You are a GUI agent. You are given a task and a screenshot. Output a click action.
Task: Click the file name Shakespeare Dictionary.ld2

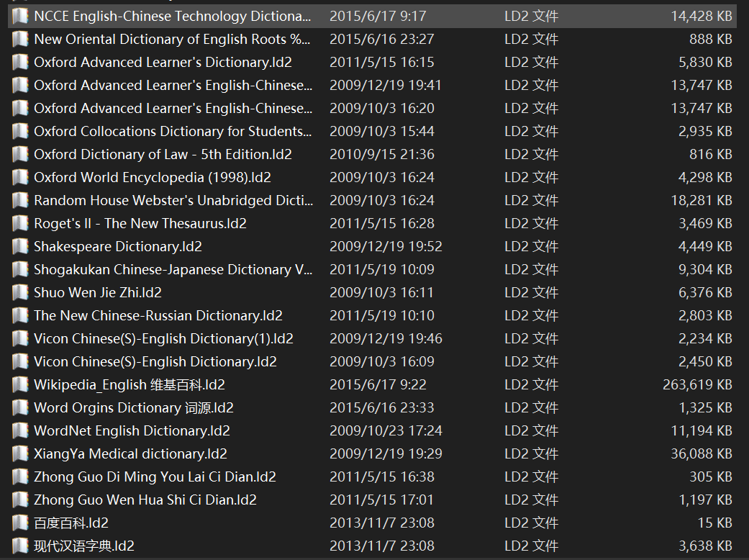click(118, 247)
